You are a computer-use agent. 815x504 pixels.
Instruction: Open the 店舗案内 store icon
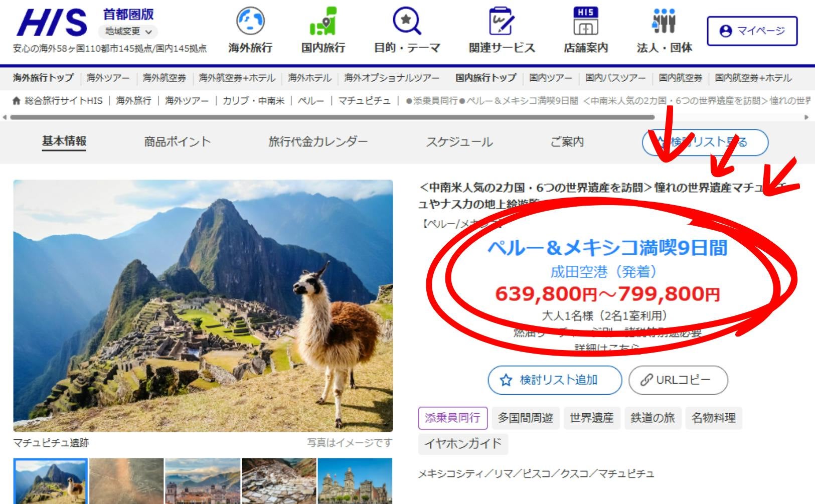585,22
